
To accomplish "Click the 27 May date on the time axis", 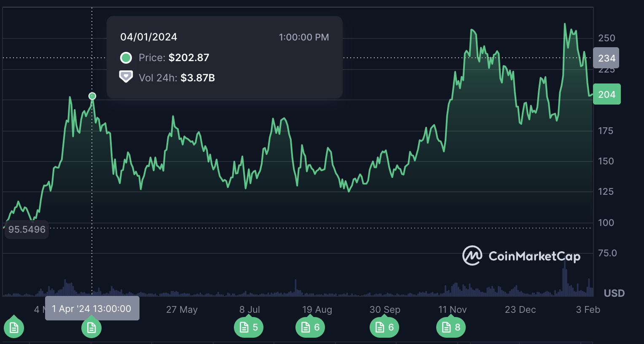I will pyautogui.click(x=182, y=309).
